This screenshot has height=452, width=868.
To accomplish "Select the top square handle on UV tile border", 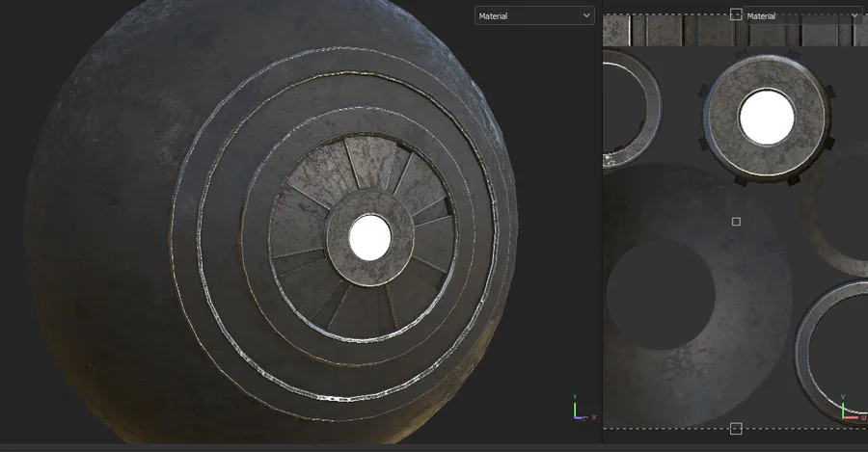I will 736,14.
